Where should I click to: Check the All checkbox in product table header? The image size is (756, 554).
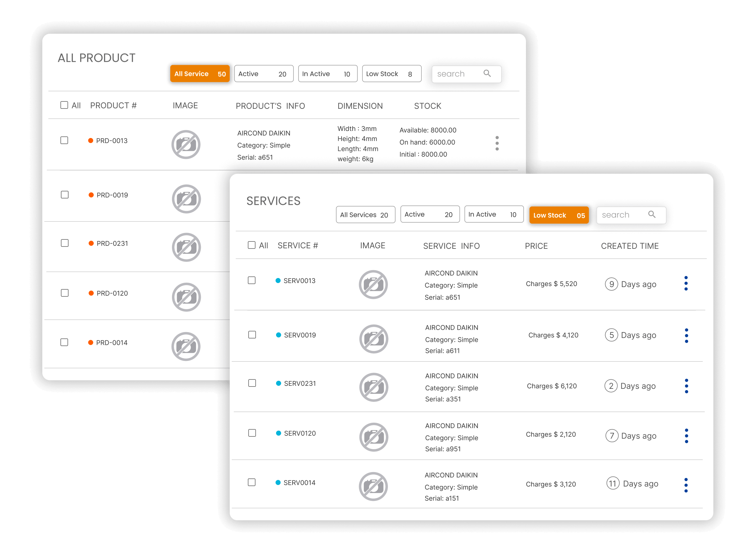click(x=64, y=105)
